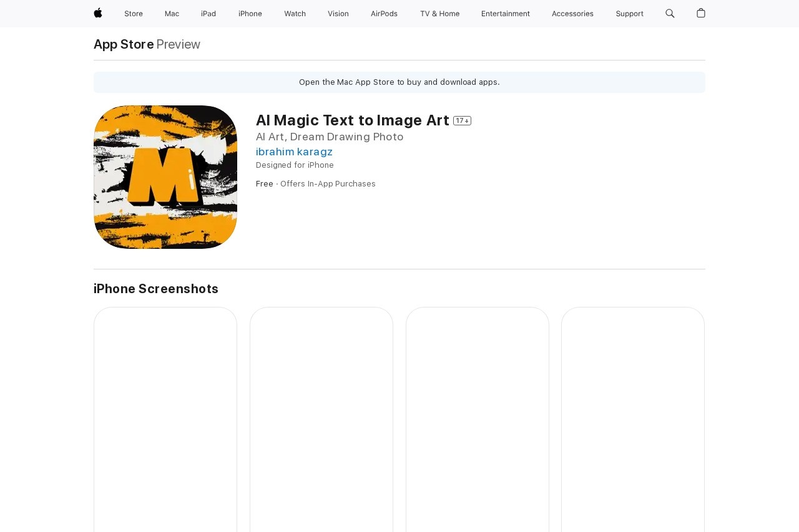Click the AI Magic app icon
The image size is (799, 532).
point(165,177)
